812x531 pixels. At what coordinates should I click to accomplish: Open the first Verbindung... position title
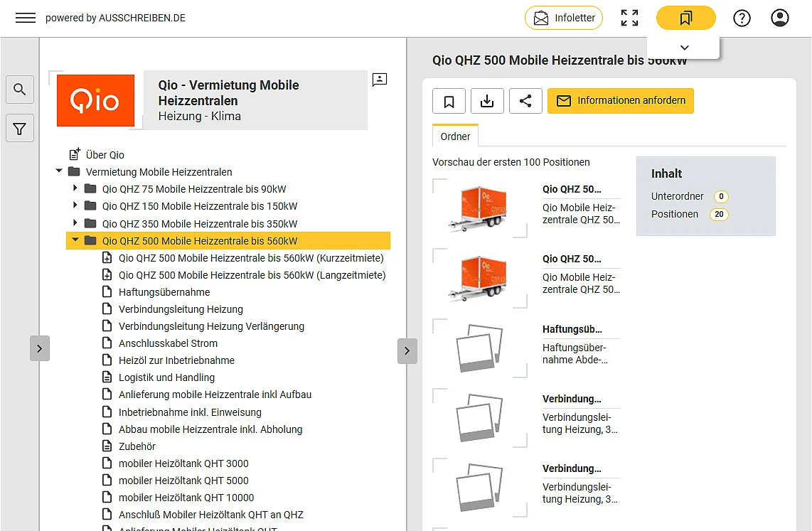pos(572,399)
